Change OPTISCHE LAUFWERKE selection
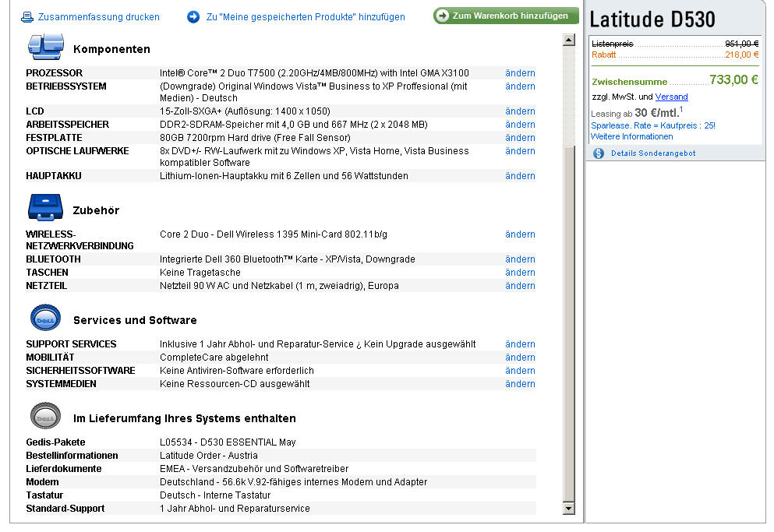Viewport: 774px width, 532px height. click(520, 151)
